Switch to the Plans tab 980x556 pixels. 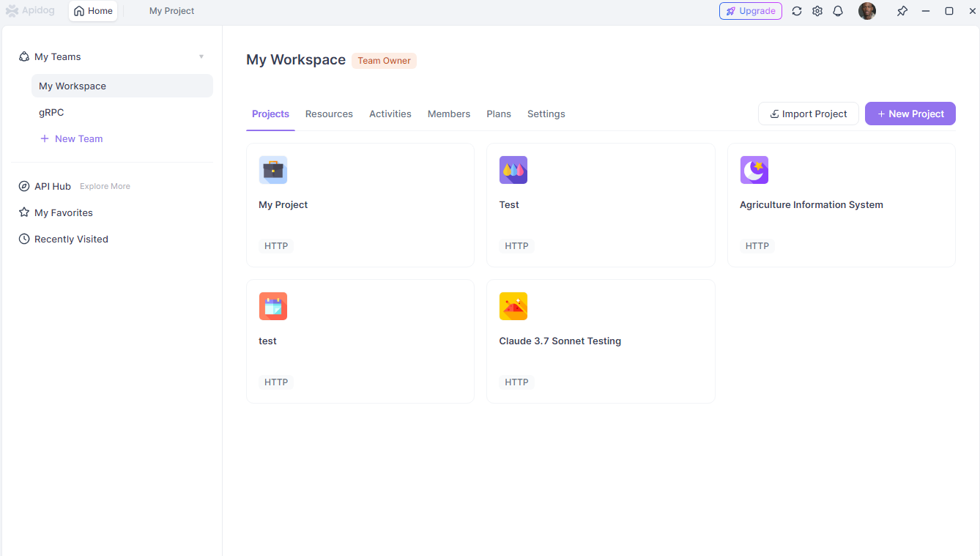[x=499, y=114]
